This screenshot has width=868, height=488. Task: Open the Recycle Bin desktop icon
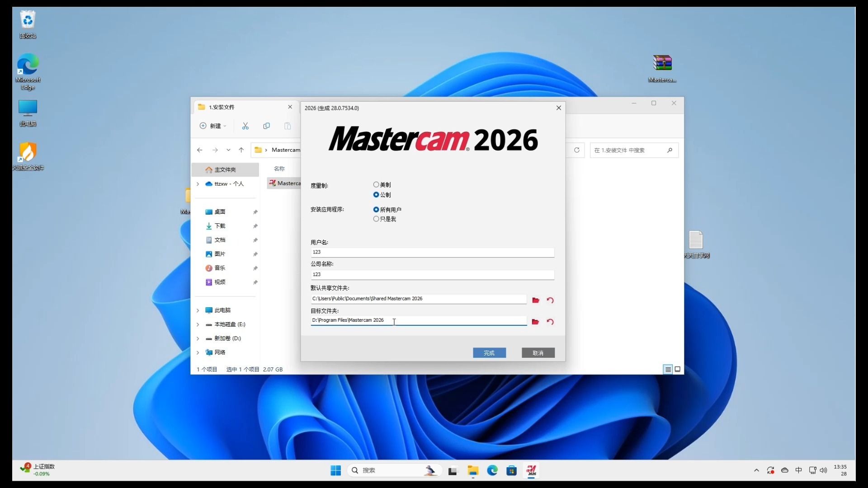click(28, 24)
